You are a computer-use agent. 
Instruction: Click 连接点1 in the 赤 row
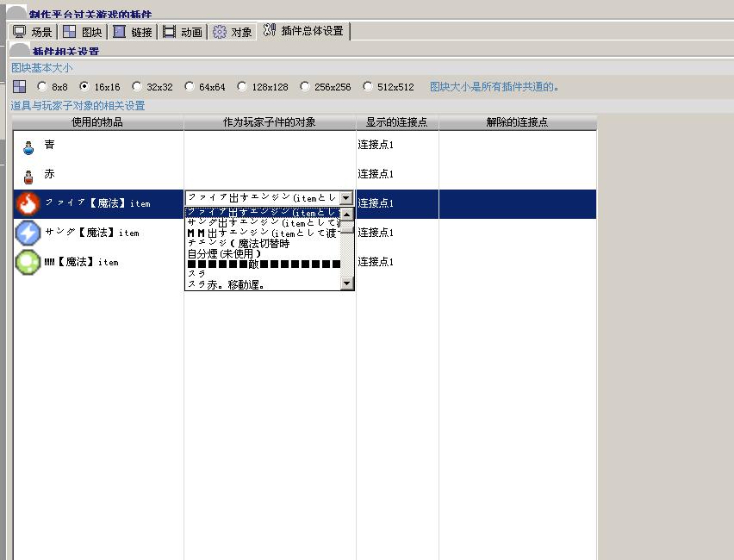(376, 174)
